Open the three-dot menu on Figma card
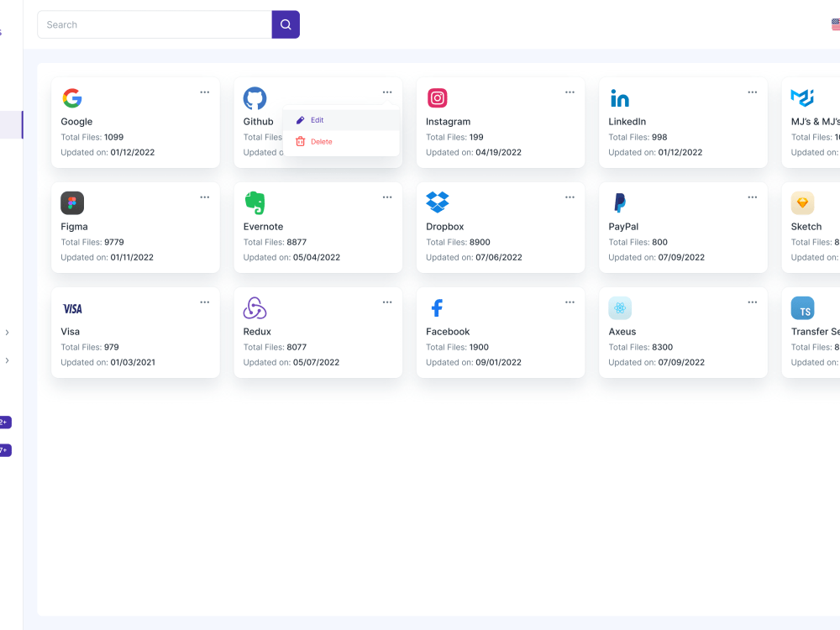This screenshot has height=630, width=840. click(x=205, y=197)
